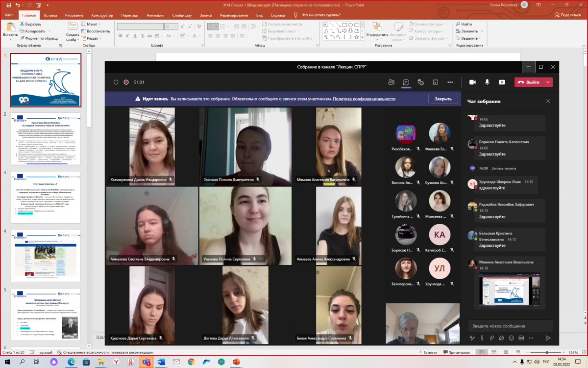Image resolution: width=588 pixels, height=368 pixels.
Task: Switch to the Анимация ribbon tab
Action: coord(155,15)
